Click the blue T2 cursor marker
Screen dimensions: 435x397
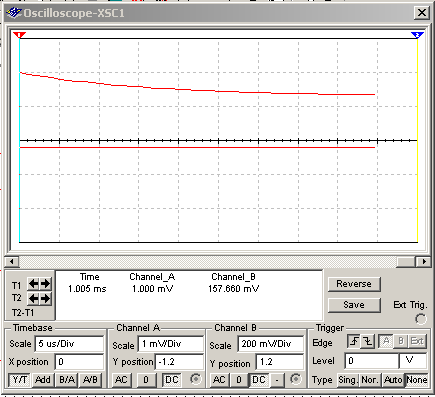tap(417, 35)
